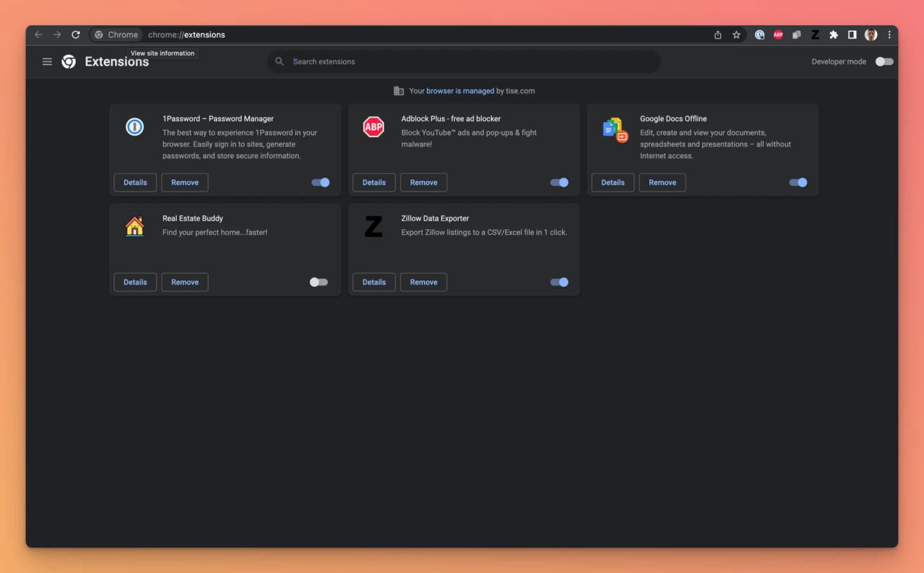Click the Google Docs Offline card icon
The image size is (924, 573).
coord(615,129)
